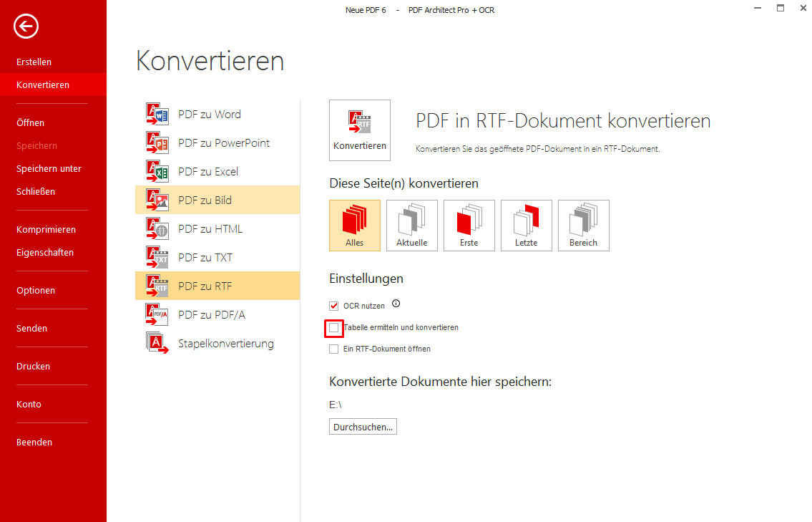Choose the Bereich page range option
The width and height of the screenshot is (812, 522).
pyautogui.click(x=584, y=226)
